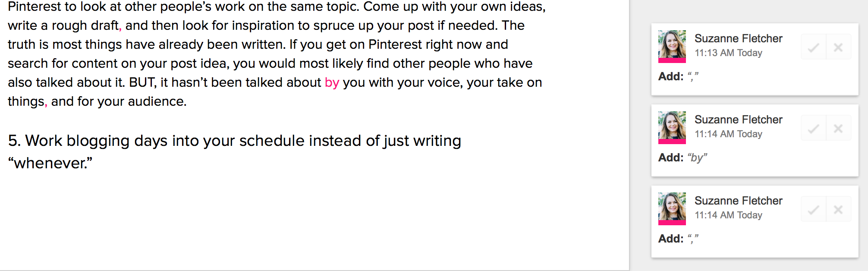868x271 pixels.
Task: Reject the "by" insertion suggestion
Action: [838, 128]
